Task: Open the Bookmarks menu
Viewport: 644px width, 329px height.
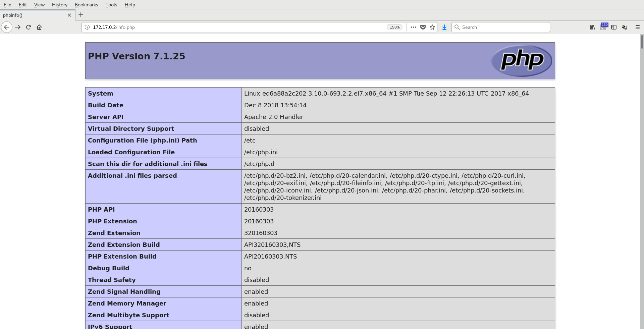Action: (x=86, y=5)
